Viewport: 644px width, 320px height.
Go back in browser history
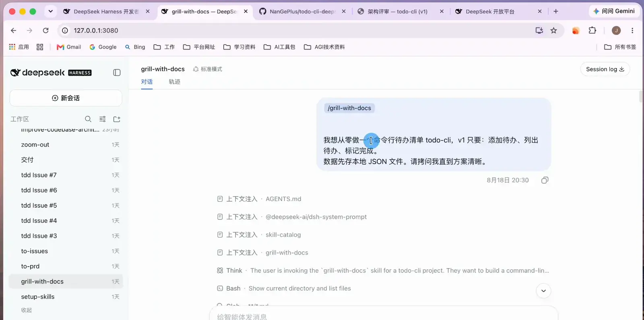tap(13, 31)
